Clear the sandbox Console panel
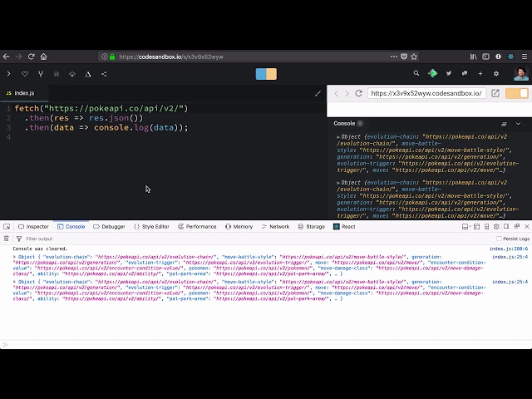 505,124
